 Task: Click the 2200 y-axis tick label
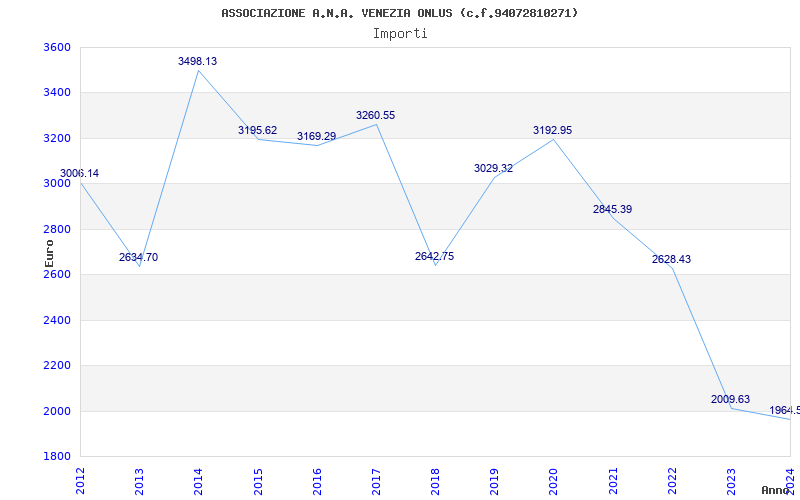(x=57, y=366)
